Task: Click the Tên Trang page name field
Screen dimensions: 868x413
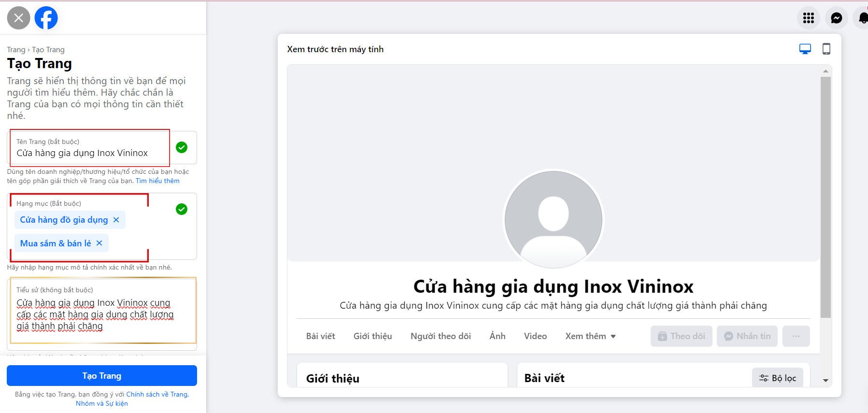Action: point(102,148)
